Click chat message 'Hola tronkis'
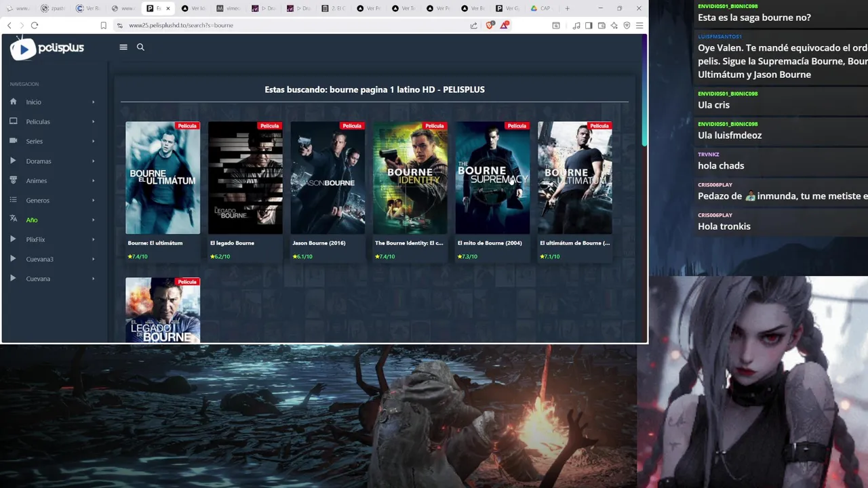868x488 pixels. 724,226
